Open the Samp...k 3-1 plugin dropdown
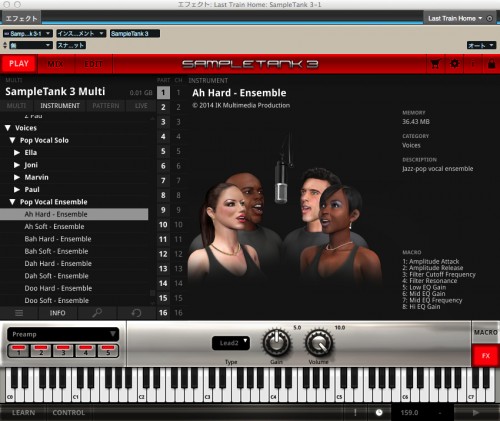The height and width of the screenshot is (421, 500). pyautogui.click(x=28, y=33)
